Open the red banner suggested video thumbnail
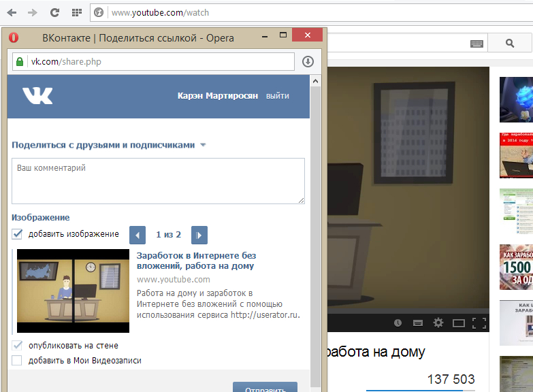The width and height of the screenshot is (533, 392). click(517, 155)
